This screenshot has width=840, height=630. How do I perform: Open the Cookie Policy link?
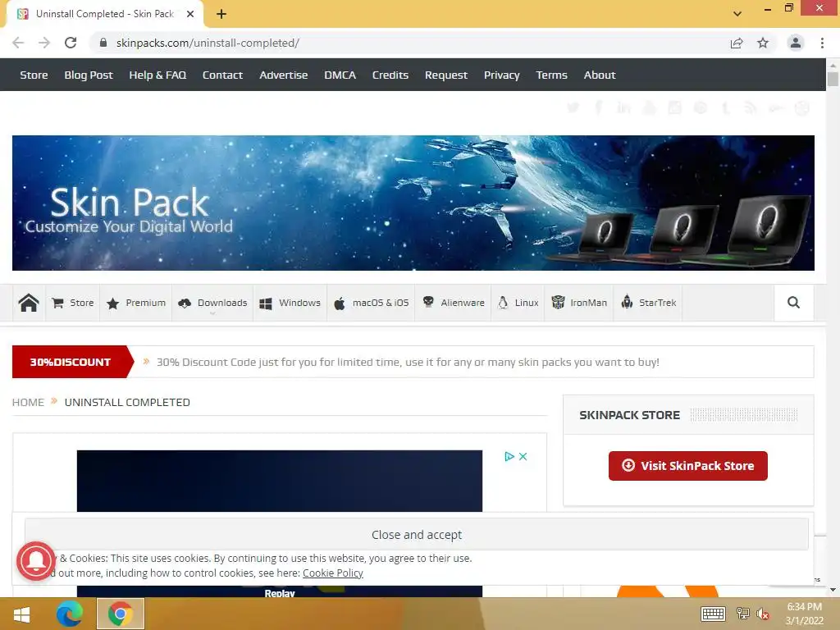(x=333, y=573)
